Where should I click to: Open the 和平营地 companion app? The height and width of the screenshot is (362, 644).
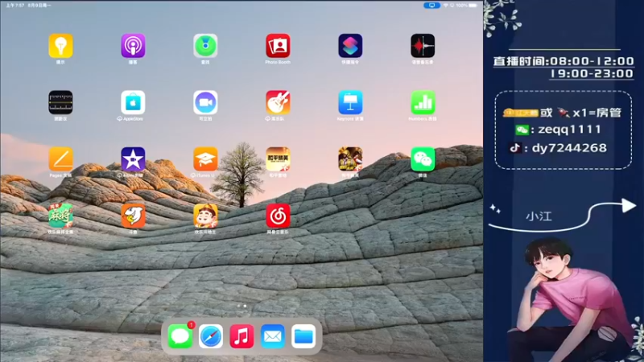pos(278,158)
